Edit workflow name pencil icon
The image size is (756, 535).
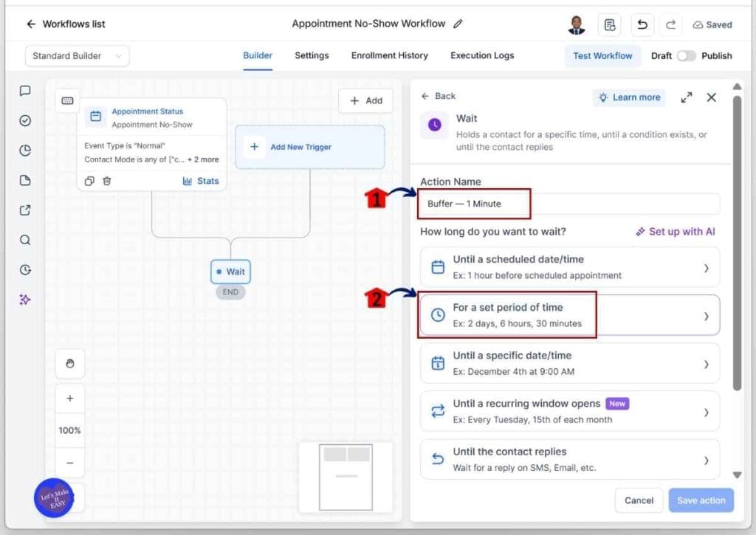click(458, 24)
